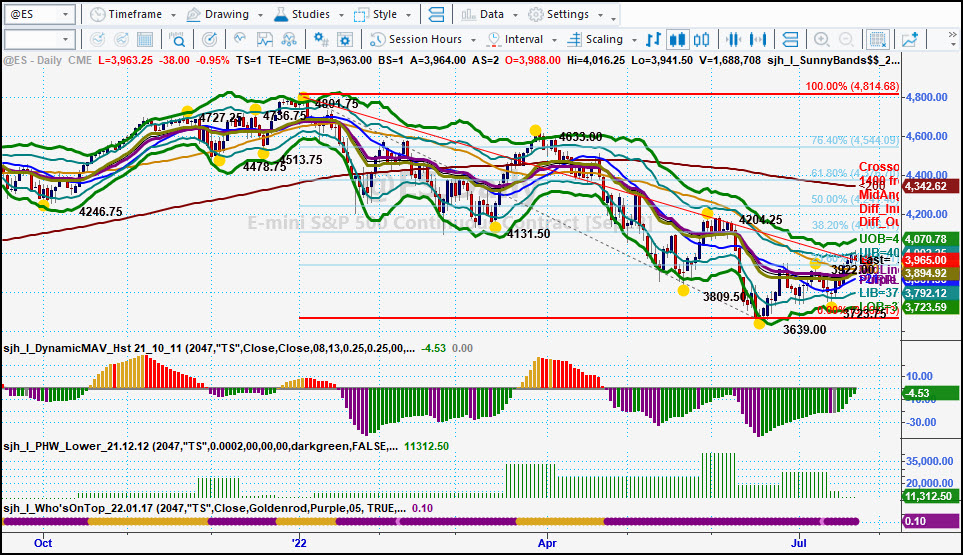Click the Scaling axis icon
Viewport: 963px width, 555px height.
[574, 39]
